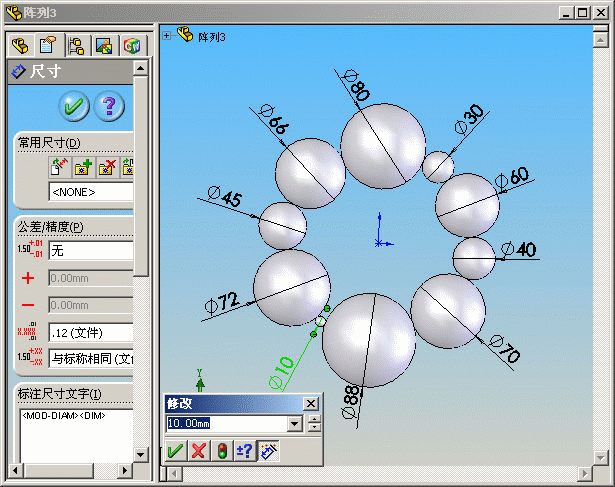This screenshot has height=487, width=615.
Task: Maximize the 阵列3 window
Action: click(582, 13)
